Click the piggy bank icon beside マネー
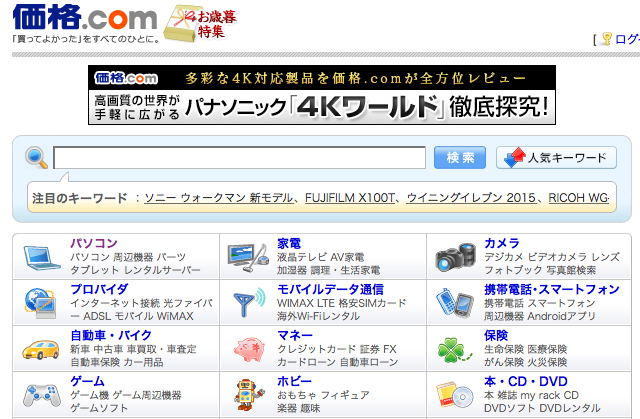 [x=248, y=347]
